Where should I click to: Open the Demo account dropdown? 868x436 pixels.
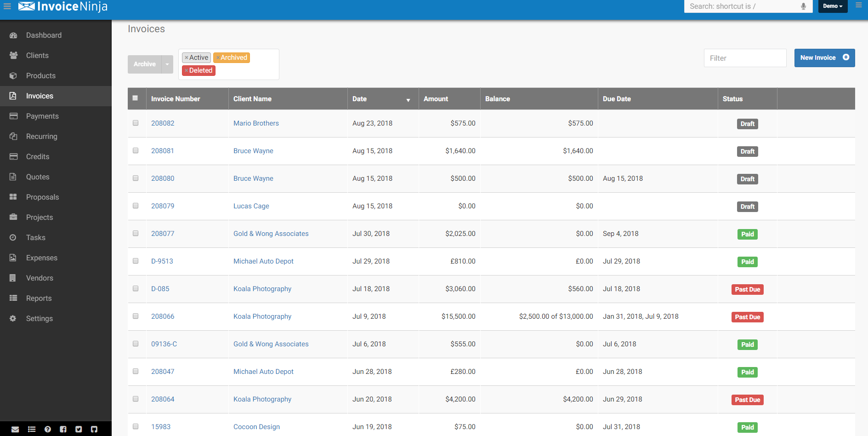coord(833,6)
